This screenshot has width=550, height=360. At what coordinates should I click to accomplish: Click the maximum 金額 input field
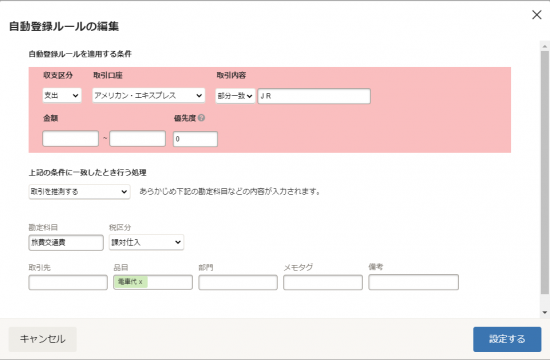(x=138, y=139)
